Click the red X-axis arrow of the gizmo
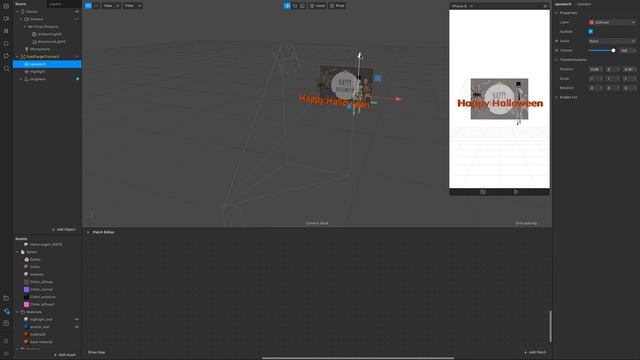Viewport: 640px width, 360px height. (x=398, y=99)
